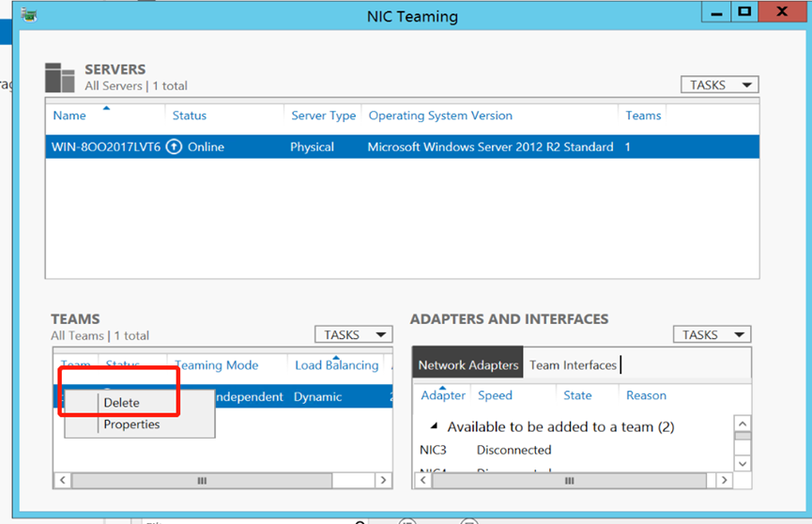Sort servers by Server Type column
This screenshot has width=812, height=524.
[323, 116]
